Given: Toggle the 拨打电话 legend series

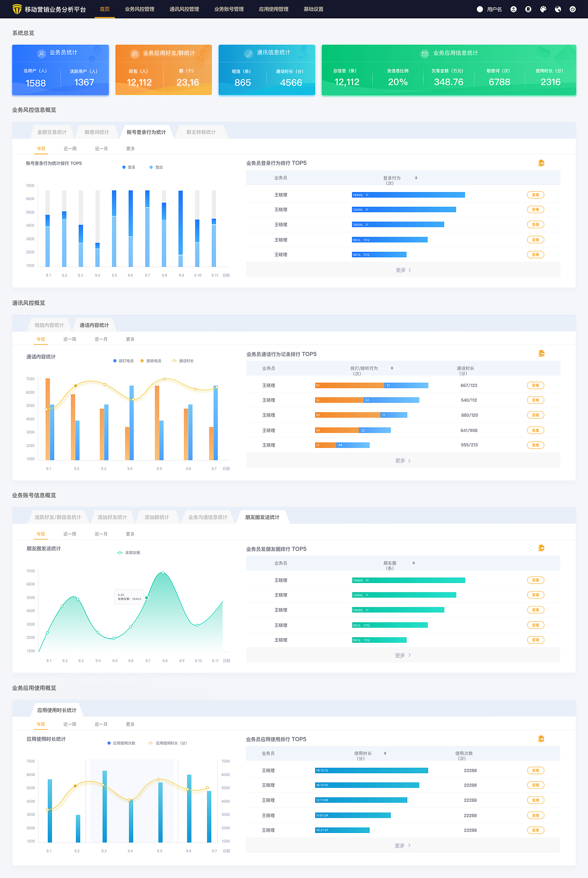Looking at the screenshot, I should click(x=124, y=361).
